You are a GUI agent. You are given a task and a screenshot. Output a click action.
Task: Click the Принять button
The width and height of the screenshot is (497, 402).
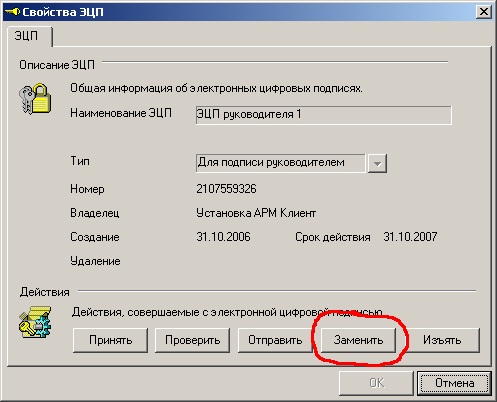pos(110,340)
